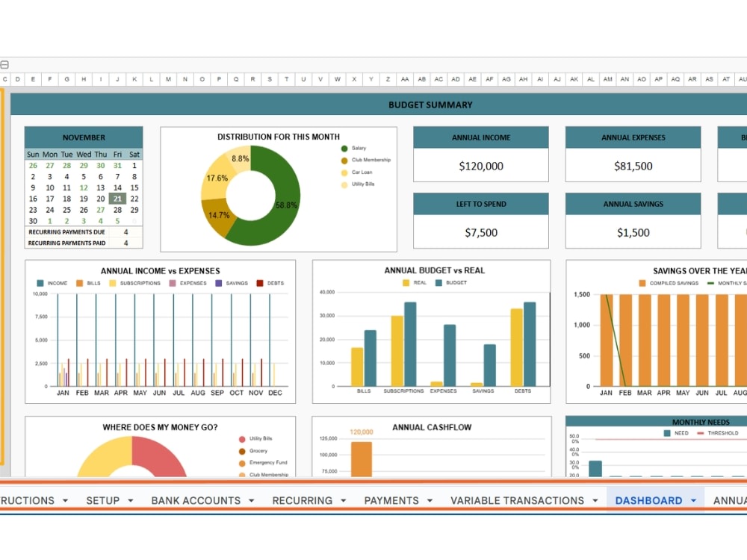Select calendar date 27 in last November week
747x560 pixels.
[101, 210]
